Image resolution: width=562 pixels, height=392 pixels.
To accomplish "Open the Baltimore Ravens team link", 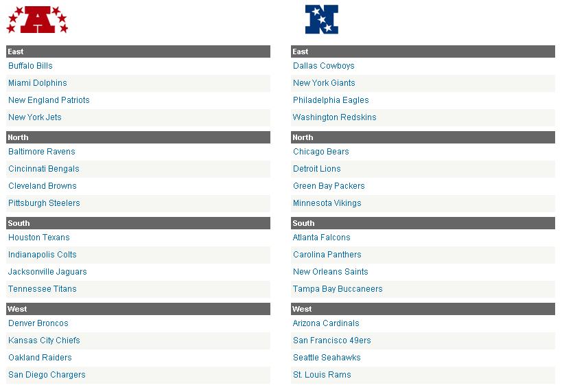I will pos(42,151).
